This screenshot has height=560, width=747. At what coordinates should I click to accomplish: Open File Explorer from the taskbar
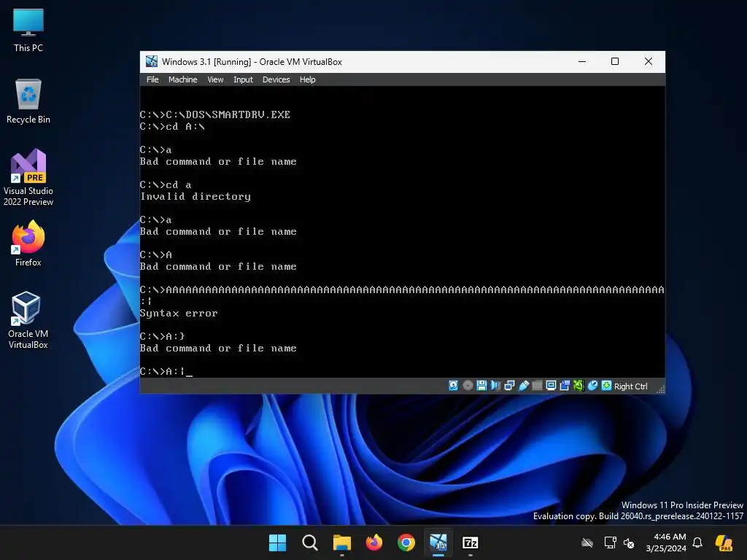341,542
